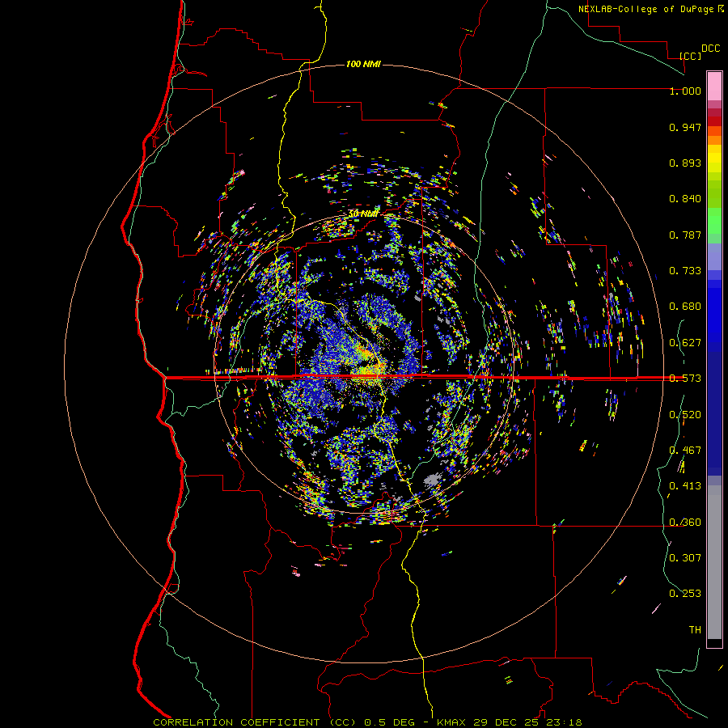Select the 0.413 legend value
Screen dimensions: 728x728
(685, 486)
